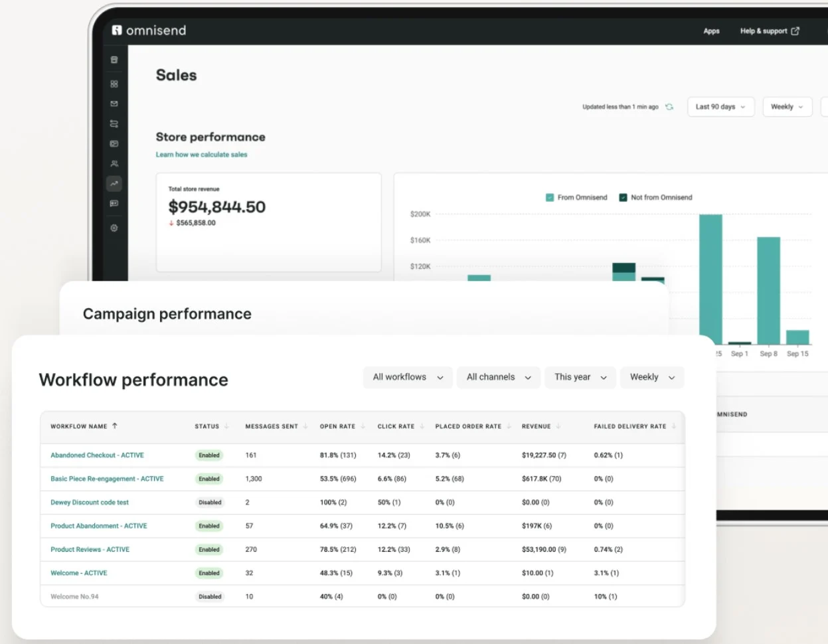Image resolution: width=828 pixels, height=644 pixels.
Task: Select the reports trend-line sidebar icon
Action: (x=114, y=183)
